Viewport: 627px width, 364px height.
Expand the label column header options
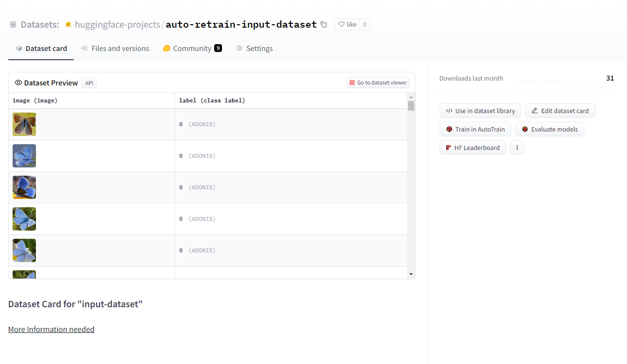click(211, 100)
